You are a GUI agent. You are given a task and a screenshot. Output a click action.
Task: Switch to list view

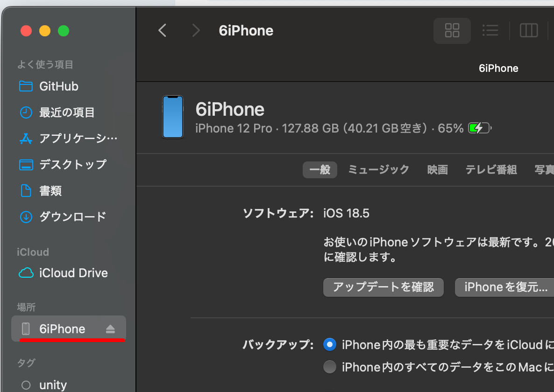pos(490,31)
